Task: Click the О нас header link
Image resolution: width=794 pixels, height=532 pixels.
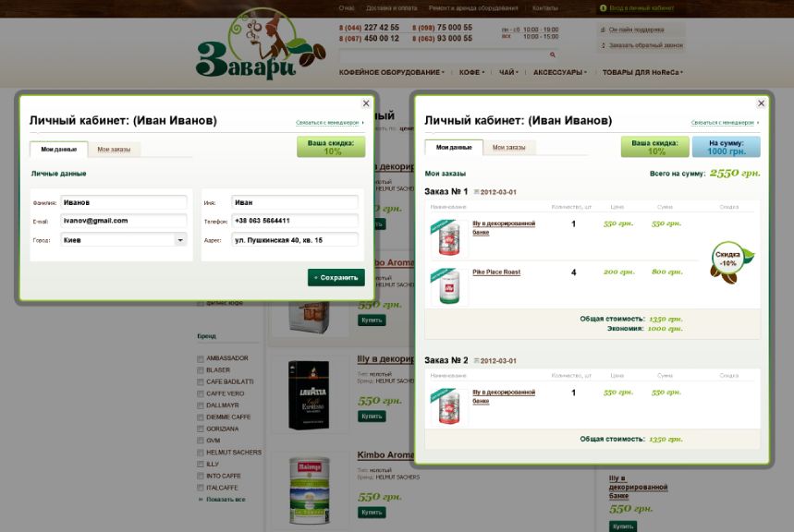Action: (x=347, y=8)
